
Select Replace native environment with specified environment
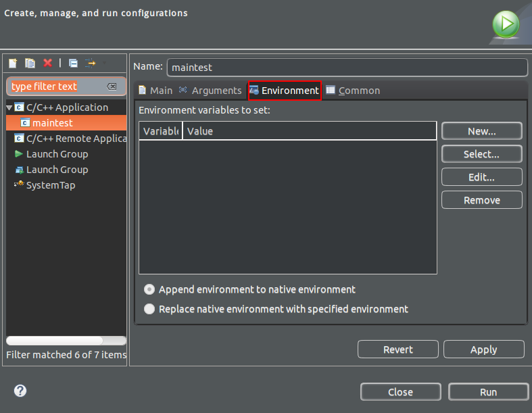276,309
